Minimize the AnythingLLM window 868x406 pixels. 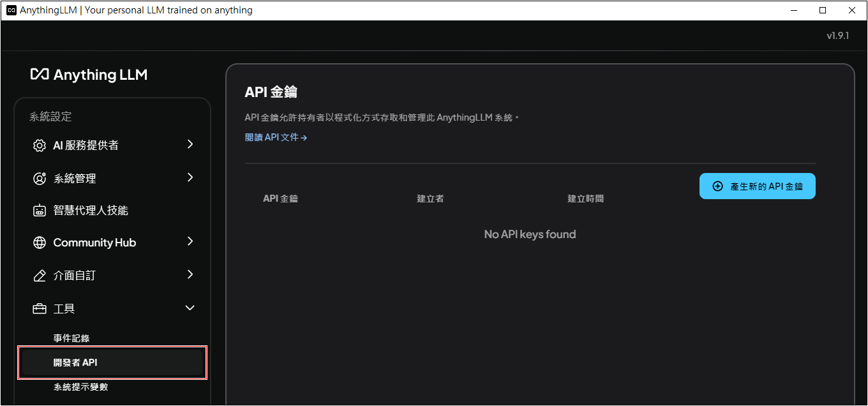coord(793,10)
